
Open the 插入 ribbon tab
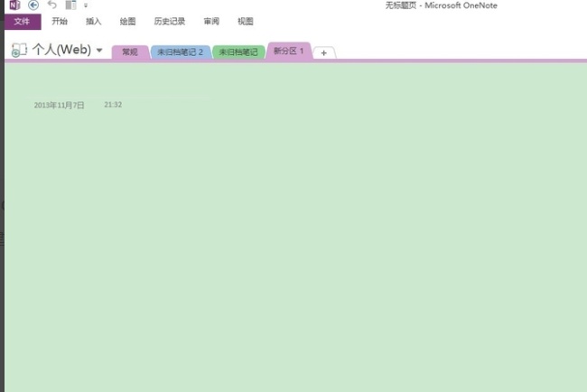pyautogui.click(x=94, y=22)
